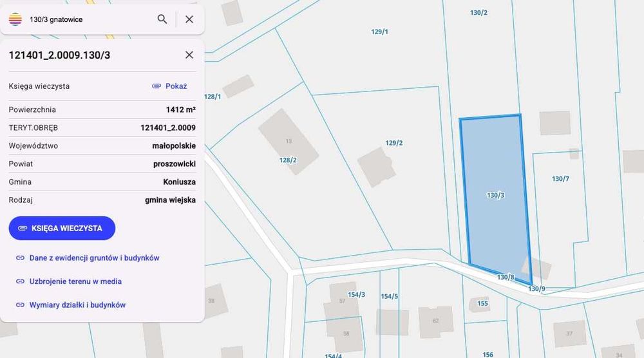Click the TERYT value 121401_2.0009
The image size is (644, 358).
pyautogui.click(x=168, y=127)
